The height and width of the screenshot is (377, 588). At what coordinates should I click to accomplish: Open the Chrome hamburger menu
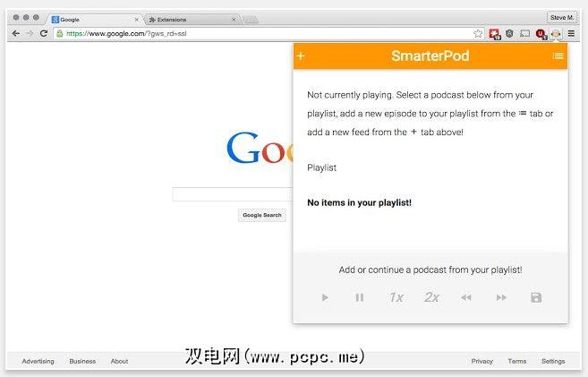[x=571, y=33]
